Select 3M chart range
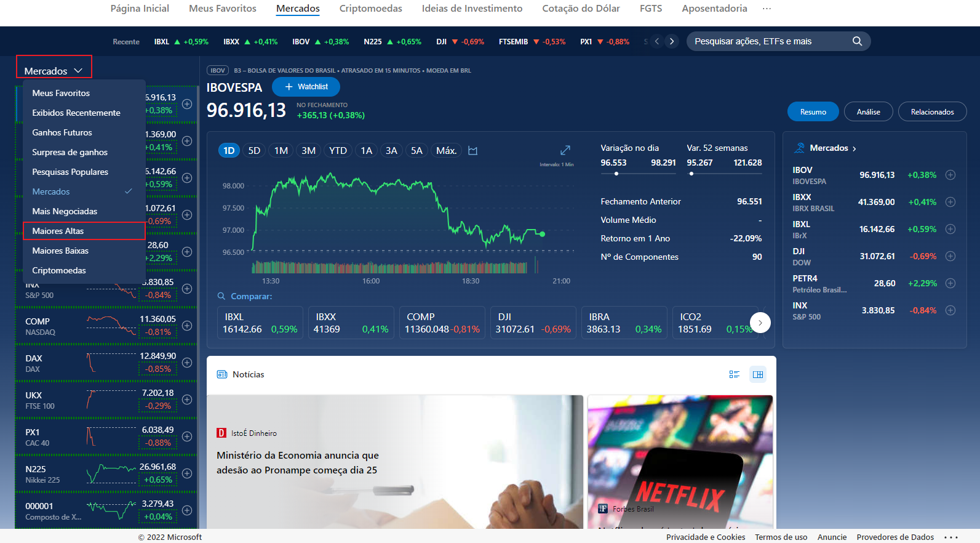The image size is (980, 543). tap(309, 151)
